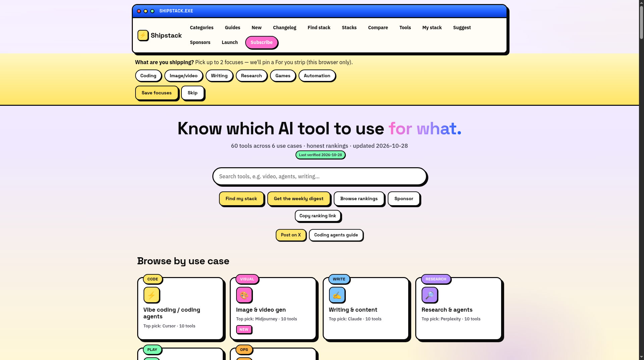
Task: Open the Writing & content hand icon
Action: click(337, 295)
